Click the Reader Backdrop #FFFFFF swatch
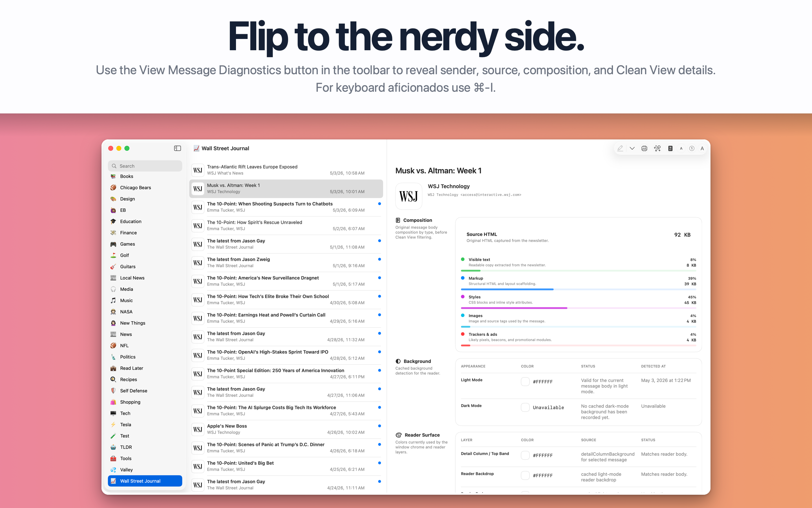This screenshot has width=812, height=508. coord(525,476)
